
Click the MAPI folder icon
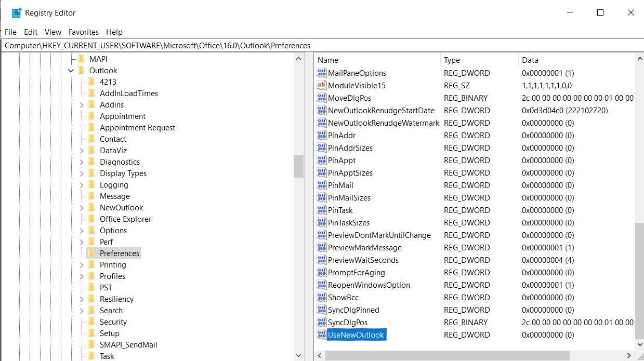tap(81, 59)
